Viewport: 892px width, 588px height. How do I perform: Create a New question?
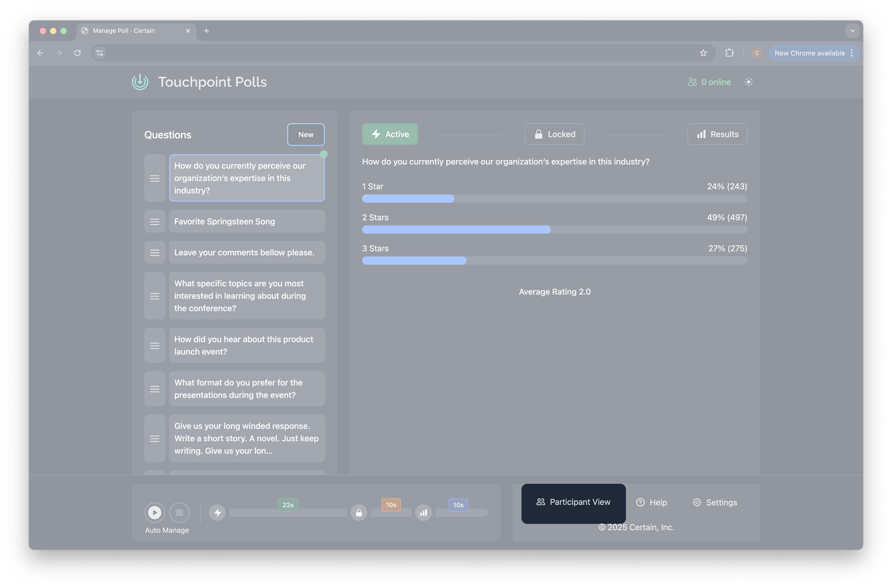306,135
